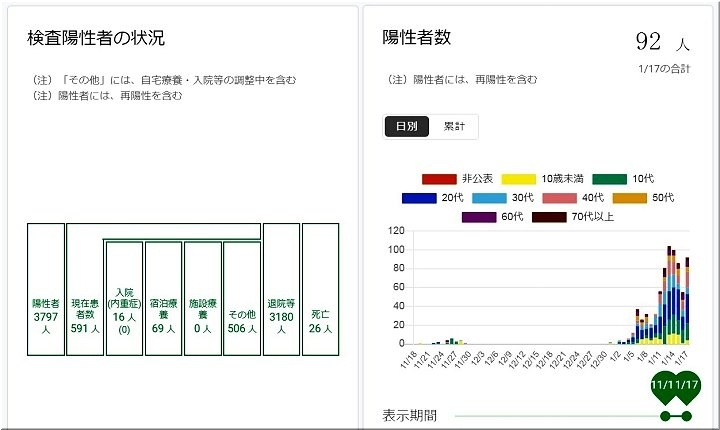
Task: Select the 日別 daily view toggle
Action: (406, 127)
